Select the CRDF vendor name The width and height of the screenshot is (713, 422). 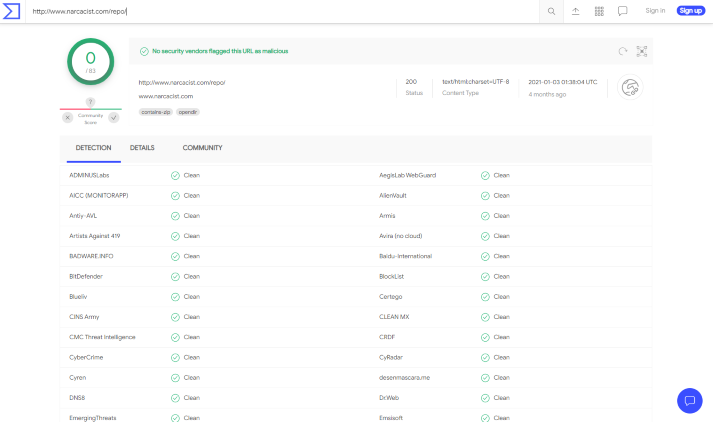(387, 337)
